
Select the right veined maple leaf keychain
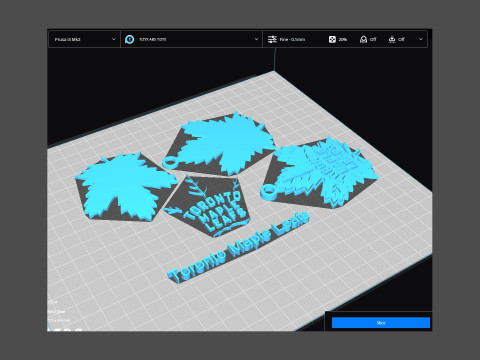(320, 173)
